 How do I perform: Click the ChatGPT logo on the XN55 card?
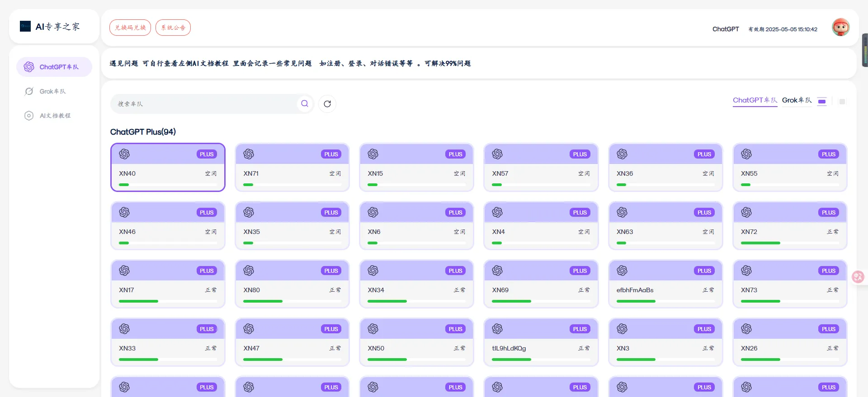pos(746,154)
